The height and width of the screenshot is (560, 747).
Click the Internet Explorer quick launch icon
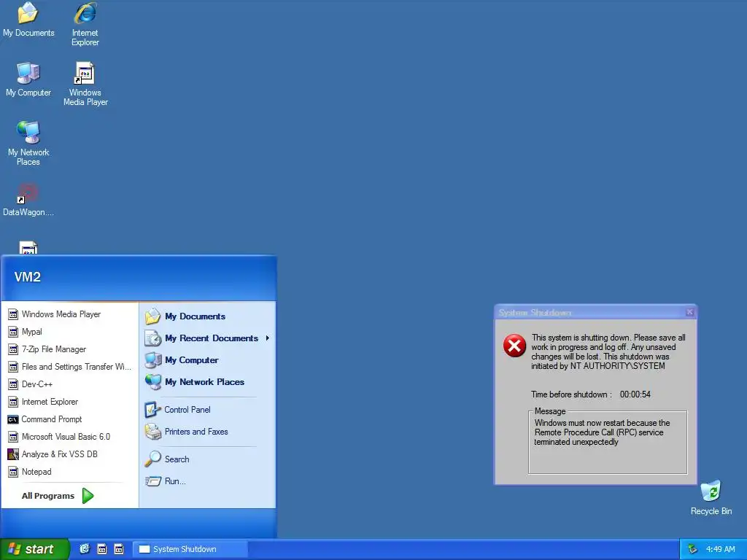(x=85, y=549)
